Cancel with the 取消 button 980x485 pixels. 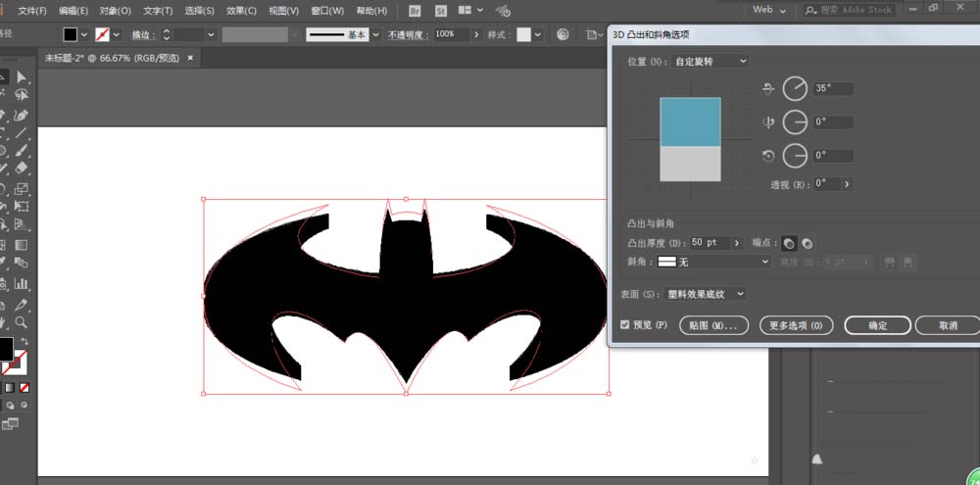948,325
